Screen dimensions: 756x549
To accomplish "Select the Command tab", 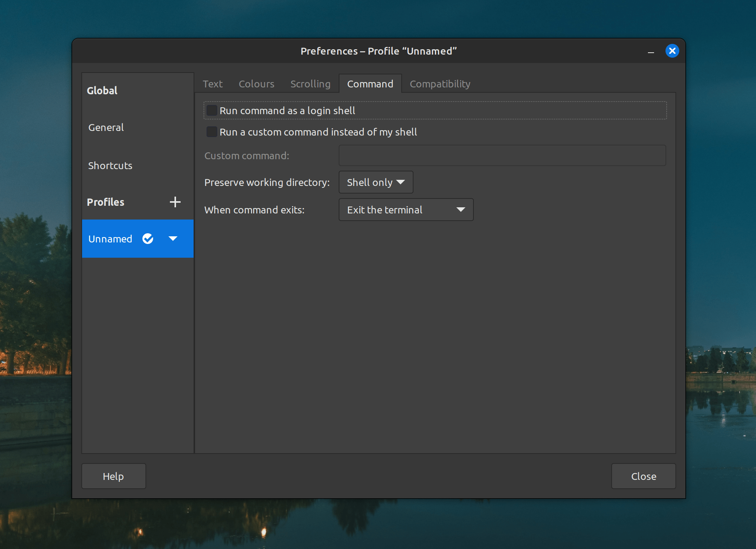I will click(370, 84).
